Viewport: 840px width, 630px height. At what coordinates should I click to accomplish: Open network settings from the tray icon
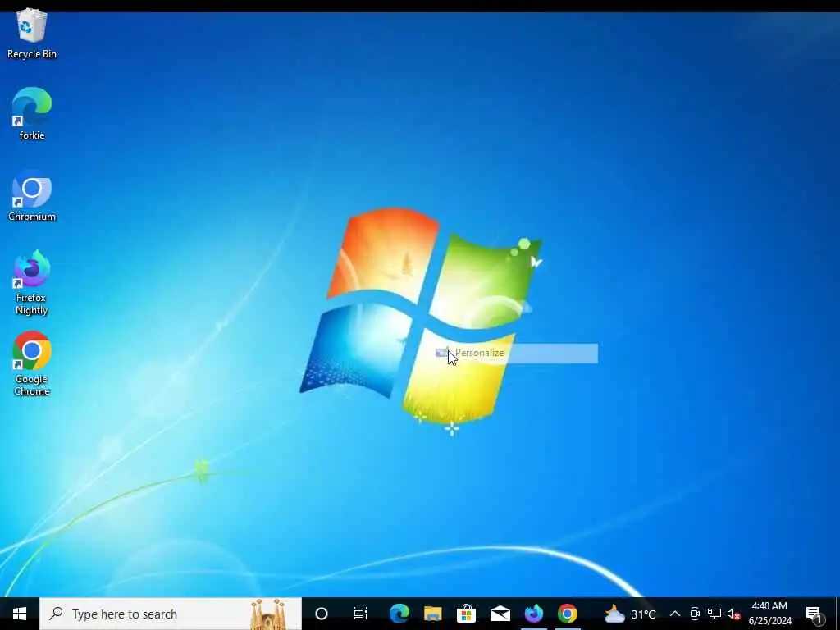coord(714,614)
